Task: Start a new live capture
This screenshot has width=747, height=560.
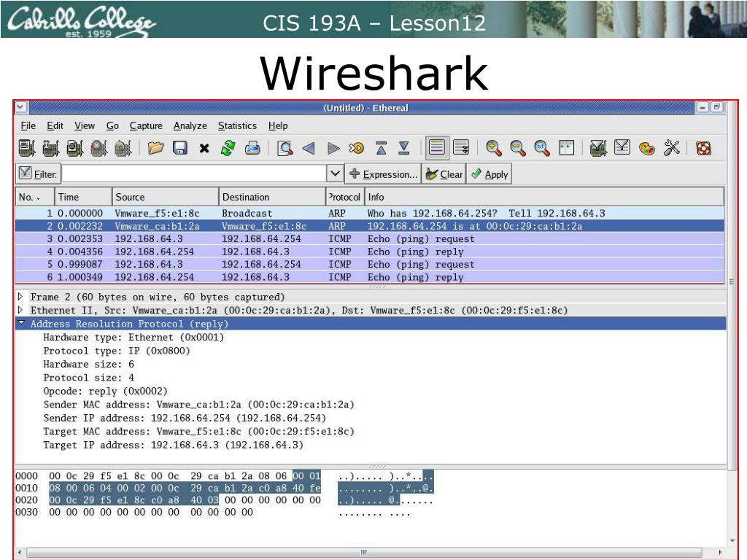Action: coord(75,148)
